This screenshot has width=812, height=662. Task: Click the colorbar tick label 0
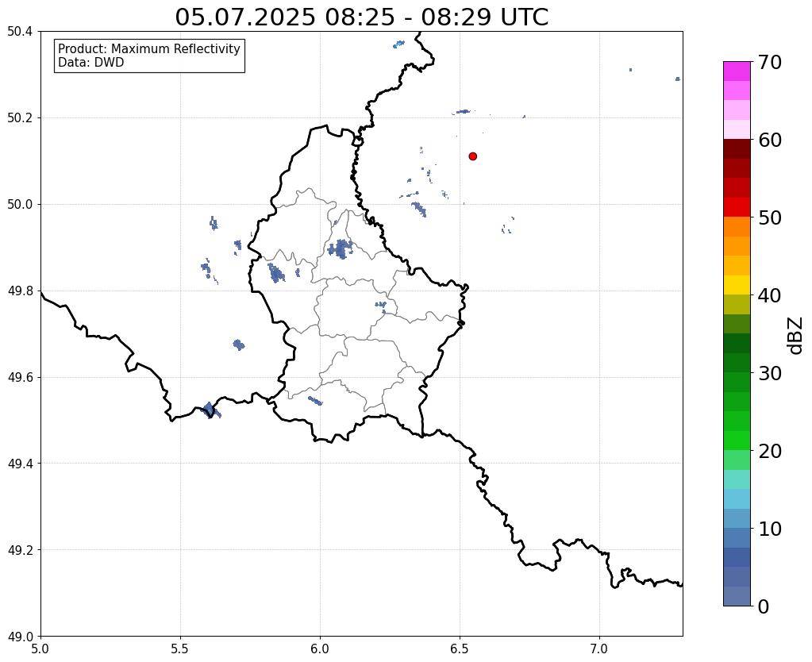coord(764,606)
